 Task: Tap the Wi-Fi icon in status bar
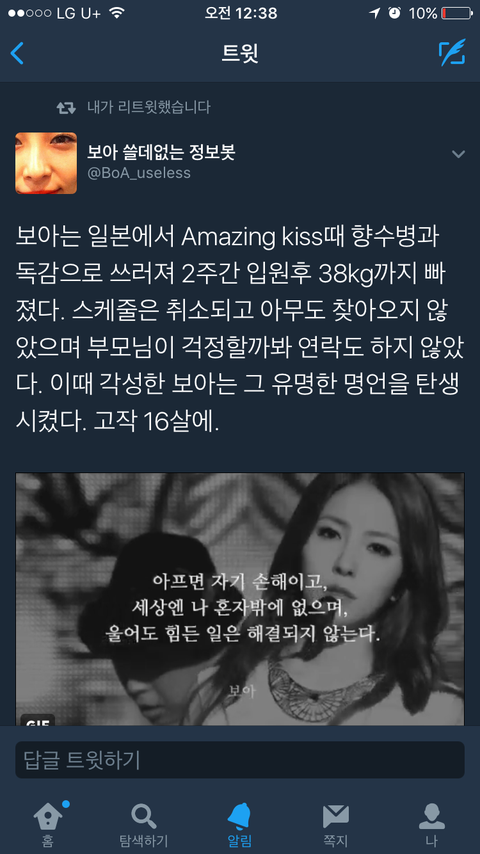(116, 13)
